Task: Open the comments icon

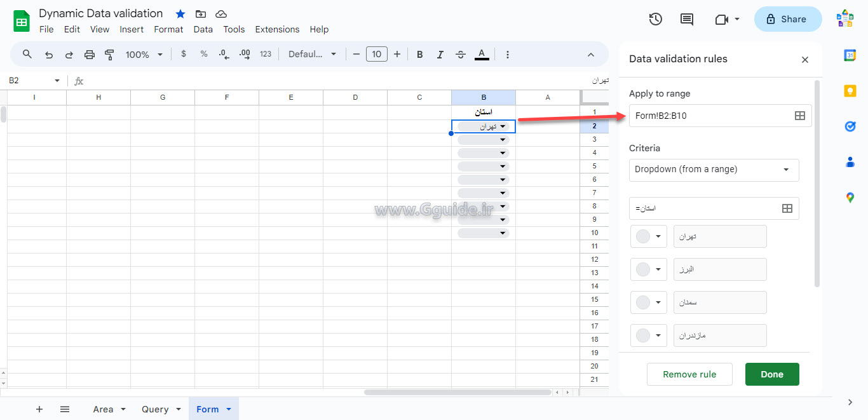Action: [686, 19]
